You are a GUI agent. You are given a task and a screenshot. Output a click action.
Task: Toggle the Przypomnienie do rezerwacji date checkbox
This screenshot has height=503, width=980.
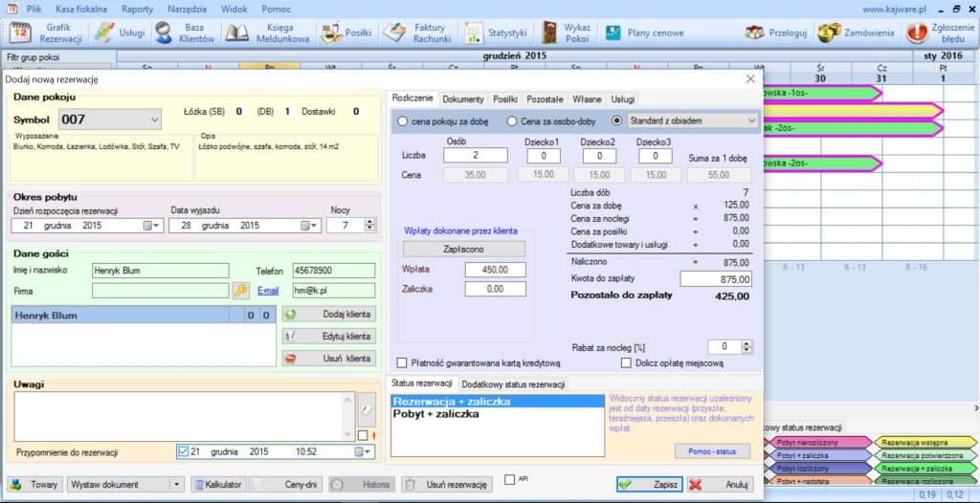tap(183, 451)
